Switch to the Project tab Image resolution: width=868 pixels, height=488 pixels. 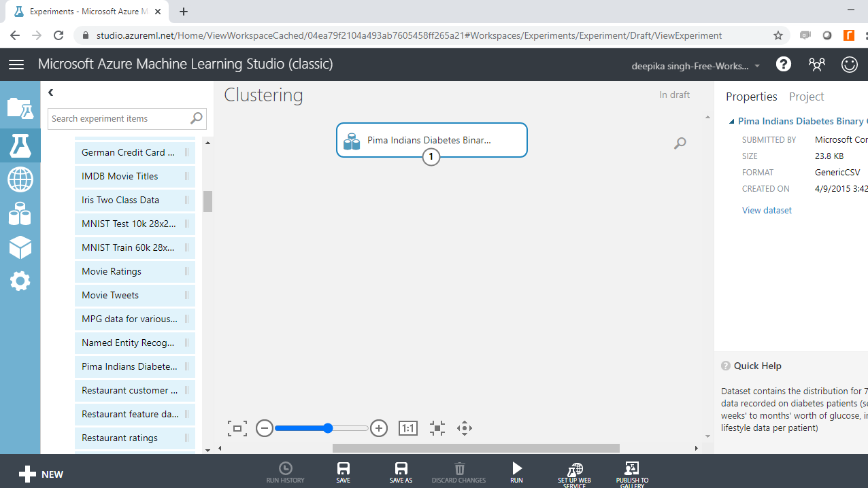click(x=806, y=97)
